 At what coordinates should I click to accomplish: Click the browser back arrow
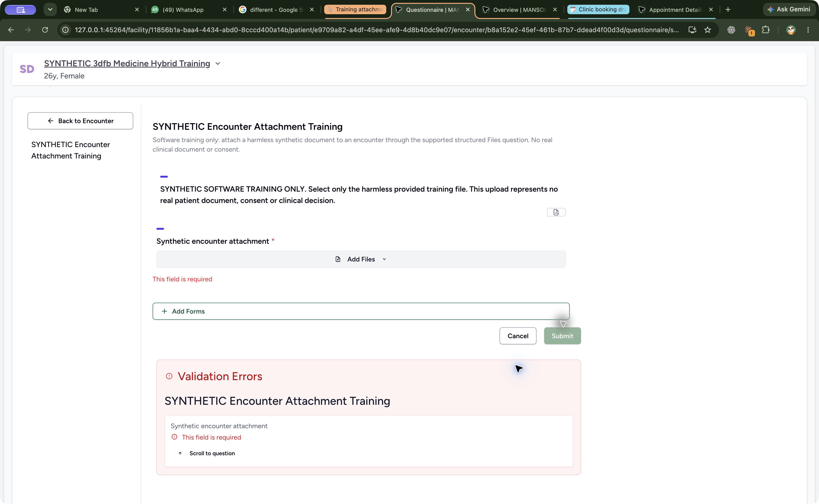11,30
